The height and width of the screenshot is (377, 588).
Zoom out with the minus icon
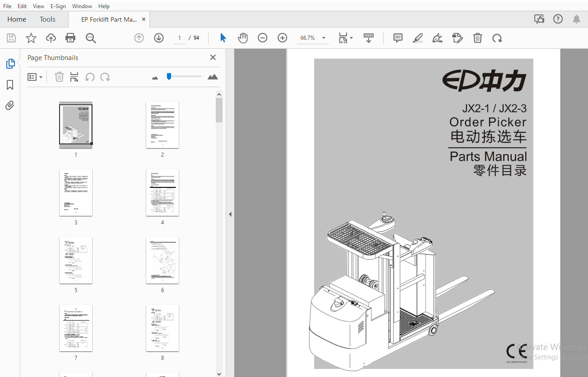coord(263,38)
